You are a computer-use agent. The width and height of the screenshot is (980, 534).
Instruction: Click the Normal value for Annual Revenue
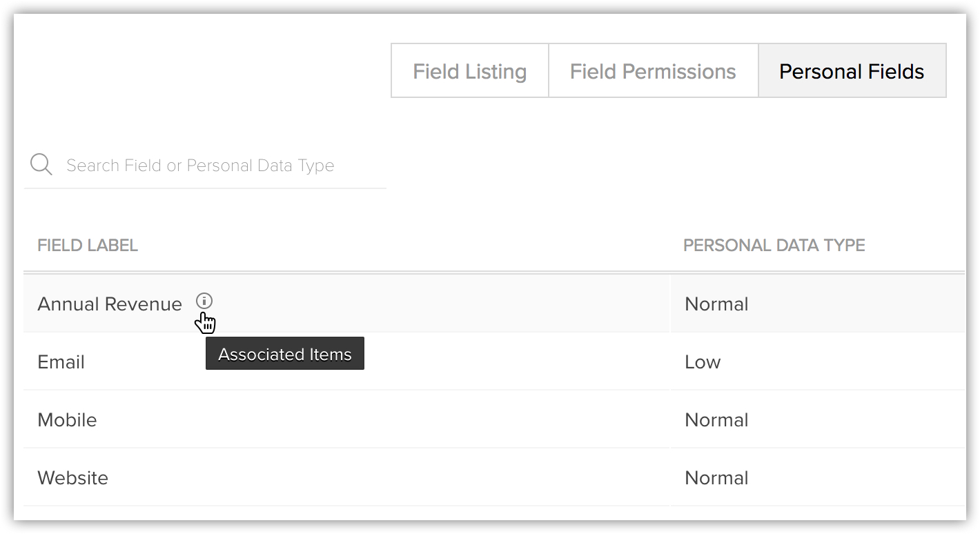tap(716, 304)
